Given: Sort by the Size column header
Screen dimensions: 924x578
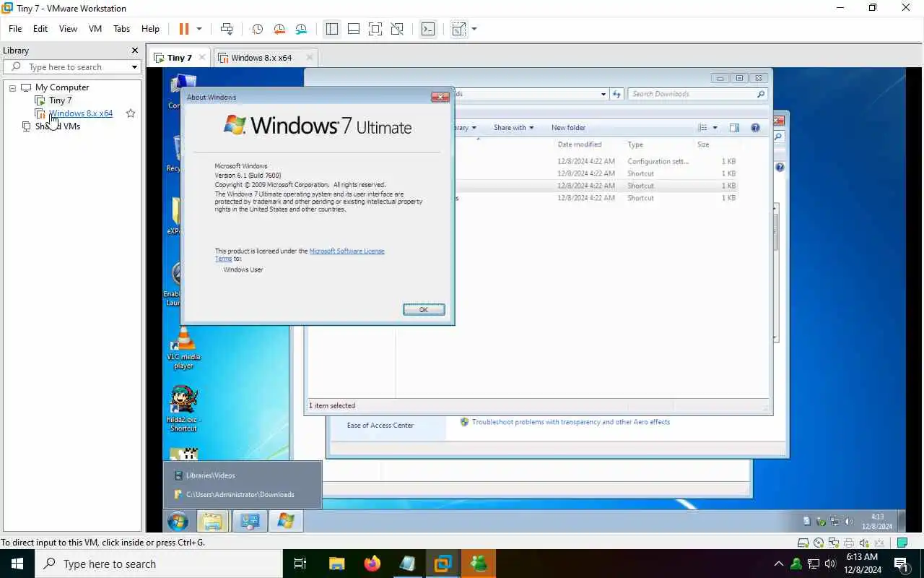Looking at the screenshot, I should tap(703, 144).
